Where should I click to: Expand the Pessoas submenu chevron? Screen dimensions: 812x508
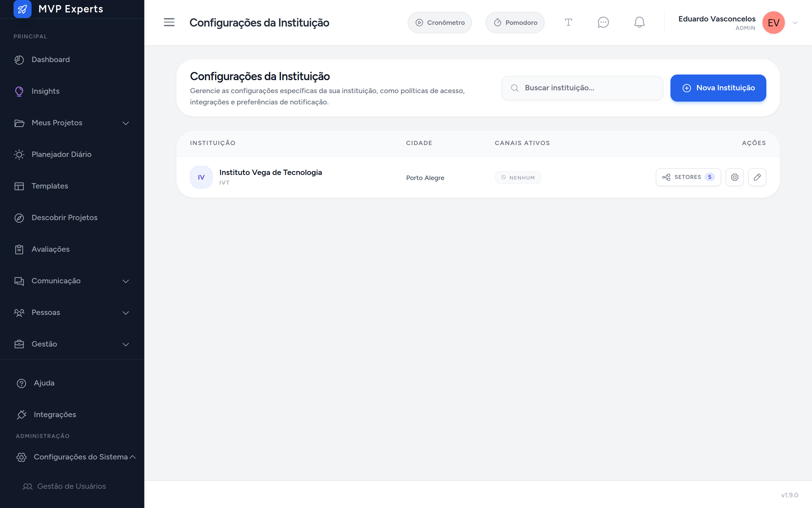[126, 313]
